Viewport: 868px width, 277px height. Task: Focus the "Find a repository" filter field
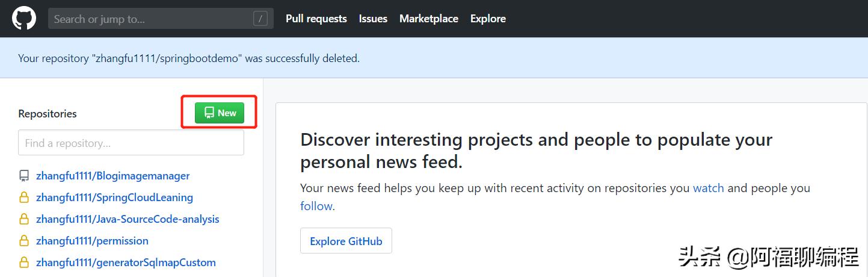[131, 143]
